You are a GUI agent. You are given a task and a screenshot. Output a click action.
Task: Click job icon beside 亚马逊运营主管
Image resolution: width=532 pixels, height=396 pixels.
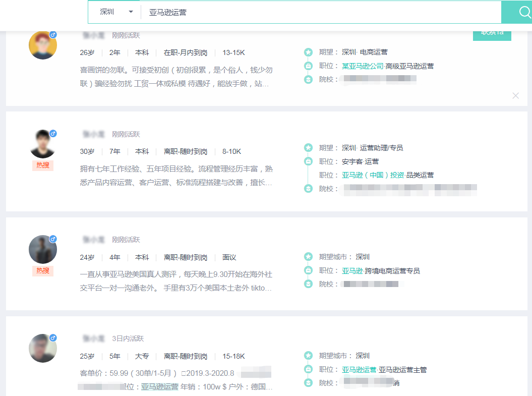308,369
